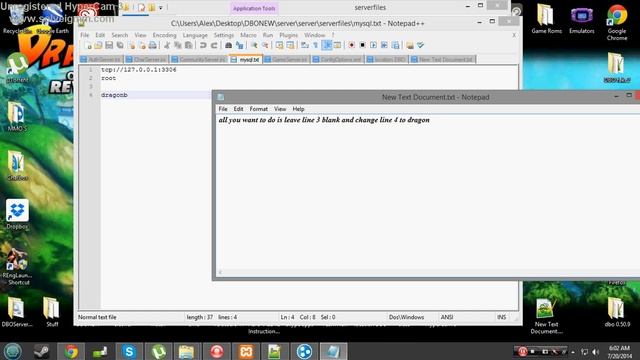Open Format menu in Notepad window
640x360 pixels.
pos(258,109)
